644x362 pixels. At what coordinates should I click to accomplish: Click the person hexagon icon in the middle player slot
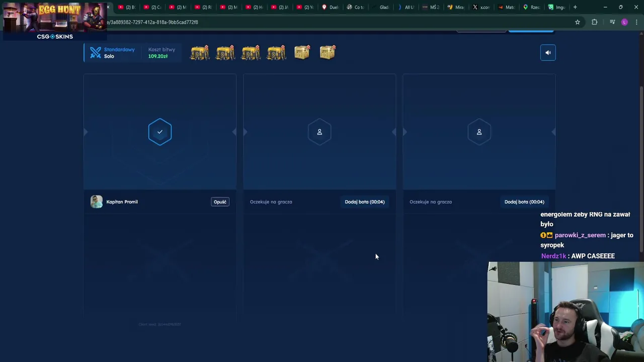319,132
